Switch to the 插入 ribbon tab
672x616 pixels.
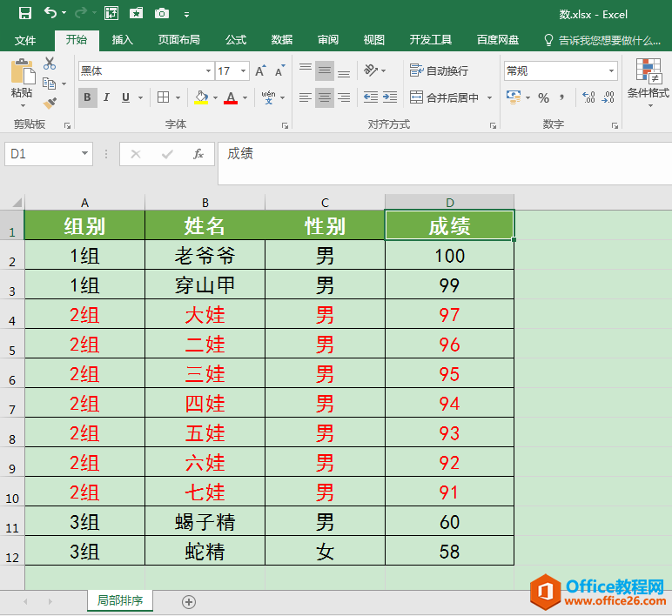point(123,40)
